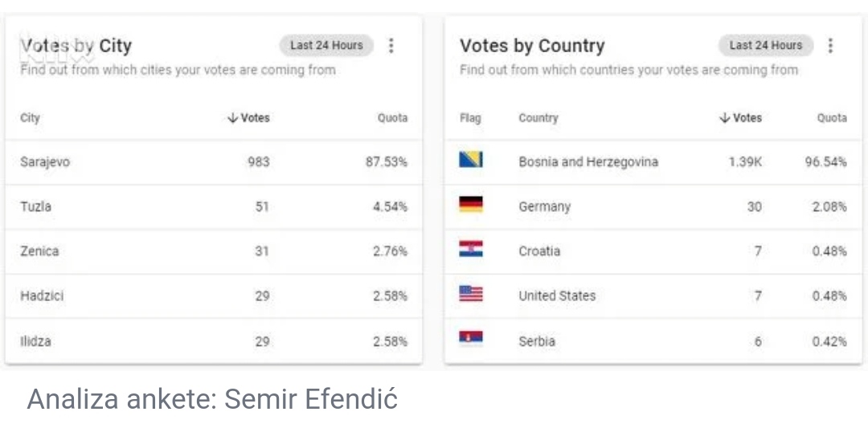
Task: Click the city table Quota column header
Action: [x=392, y=118]
